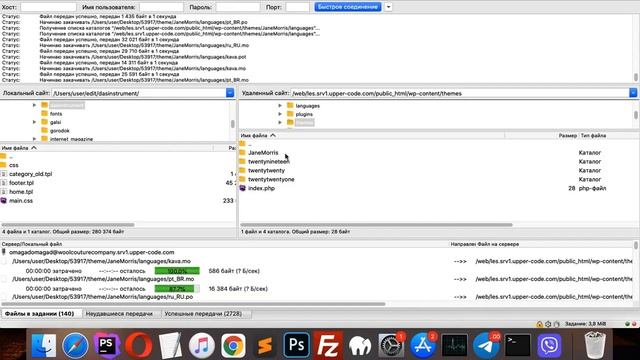
Task: Open System Preferences from the dock
Action: pyautogui.click(x=391, y=345)
